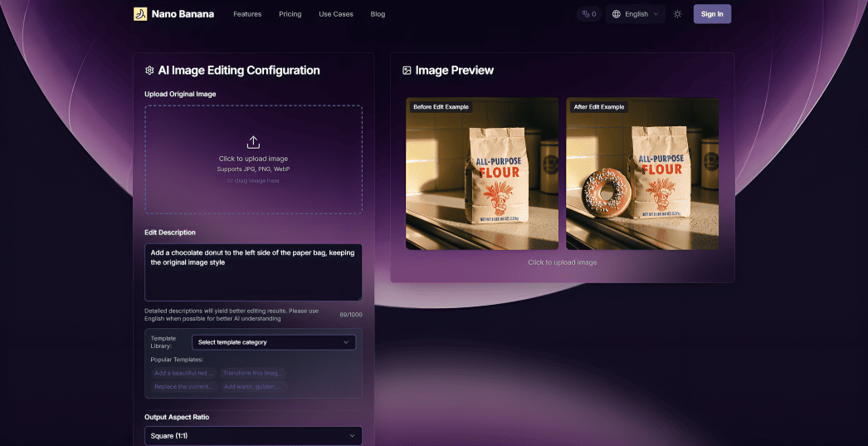The image size is (868, 446).
Task: Apply the 'Transform this imag...' template
Action: (x=253, y=373)
